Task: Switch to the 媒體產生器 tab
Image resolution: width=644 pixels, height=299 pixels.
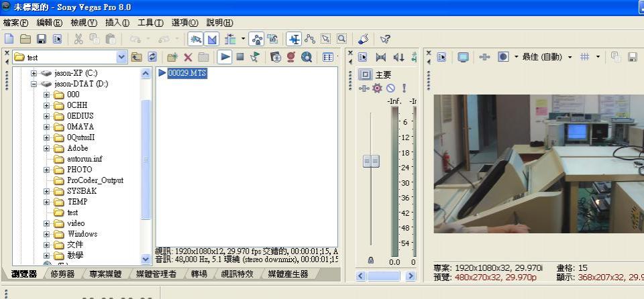Action: [x=288, y=274]
